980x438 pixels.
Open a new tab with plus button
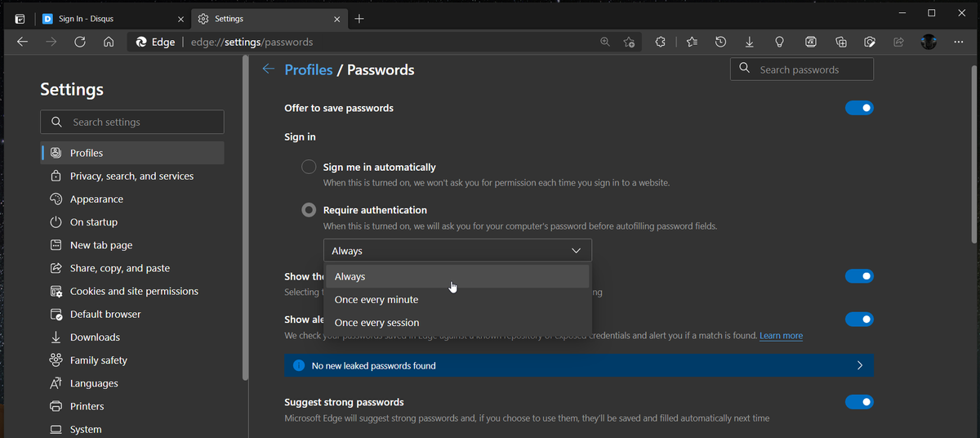[x=360, y=18]
